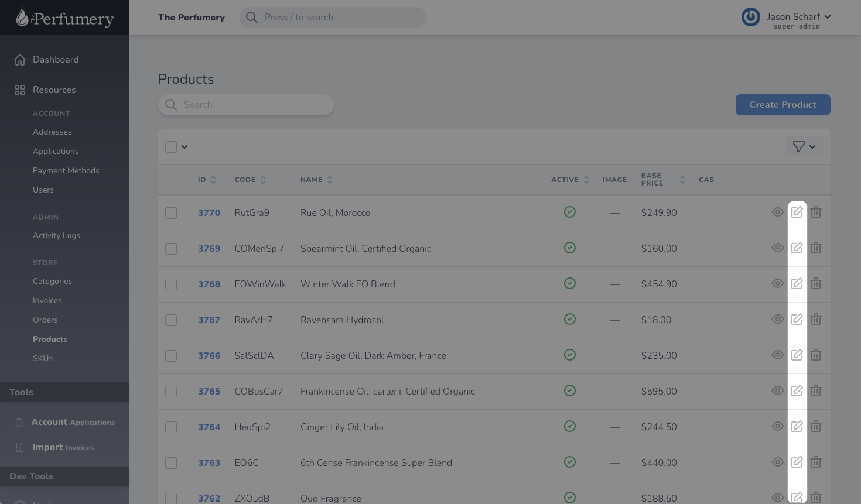Screen dimensions: 861x504
Task: Expand the select-all dropdown chevron
Action: (x=184, y=147)
